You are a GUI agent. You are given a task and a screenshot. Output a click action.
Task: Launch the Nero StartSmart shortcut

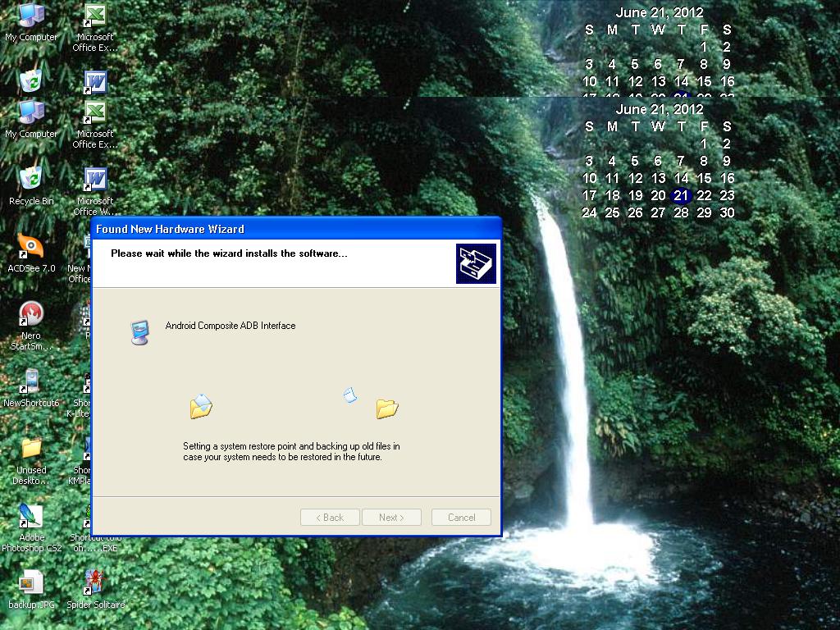click(x=31, y=325)
